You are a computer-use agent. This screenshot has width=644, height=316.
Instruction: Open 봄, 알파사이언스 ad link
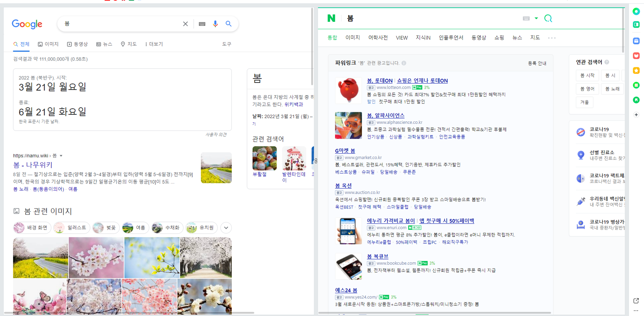coord(386,115)
